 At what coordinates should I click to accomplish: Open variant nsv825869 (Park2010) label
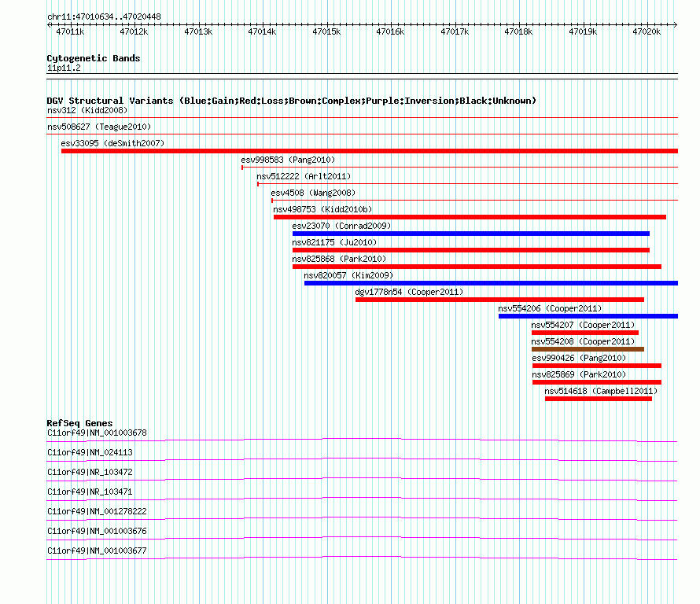tap(579, 374)
